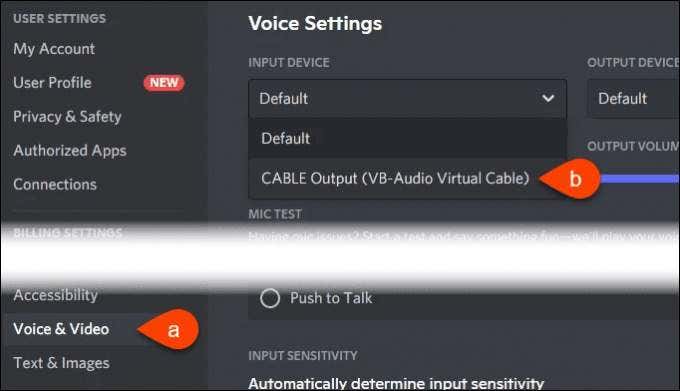Go to Privacy & Safety
This screenshot has width=680, height=391.
67,117
